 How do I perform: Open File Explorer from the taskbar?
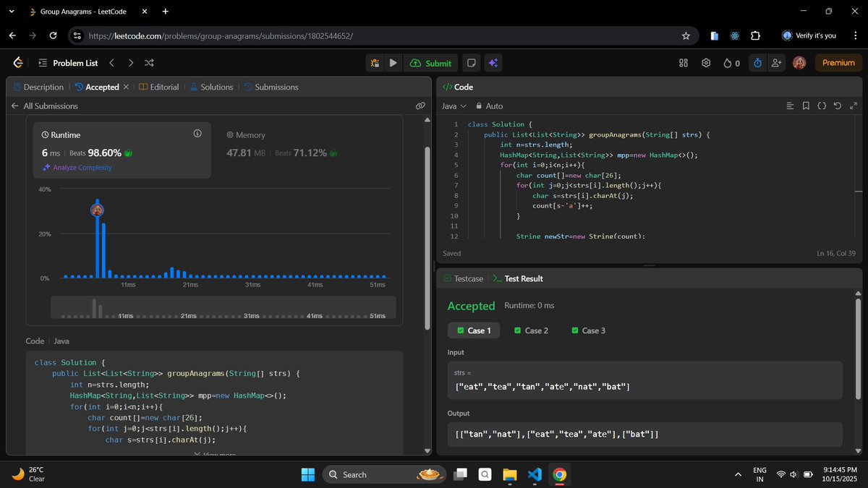510,474
